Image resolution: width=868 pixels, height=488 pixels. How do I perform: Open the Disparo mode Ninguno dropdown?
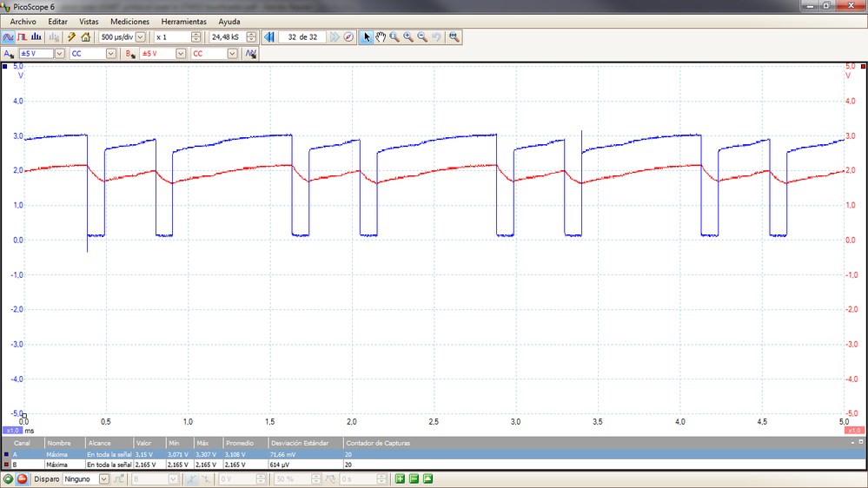103,479
